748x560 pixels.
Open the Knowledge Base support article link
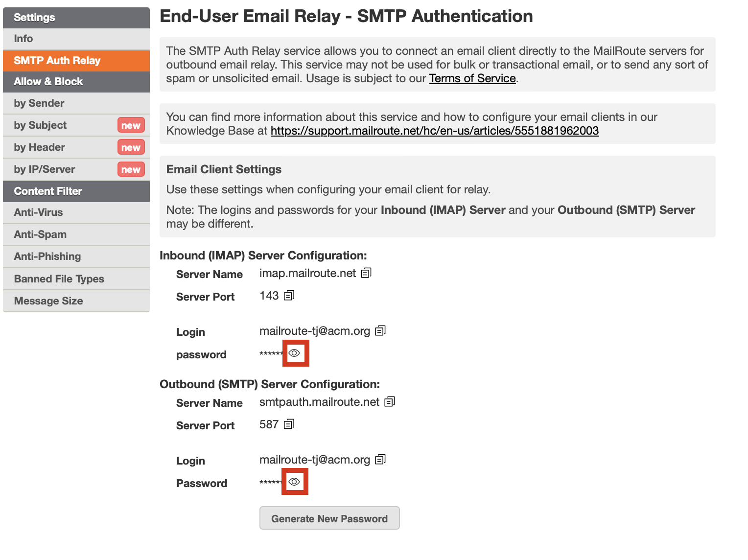pos(434,131)
